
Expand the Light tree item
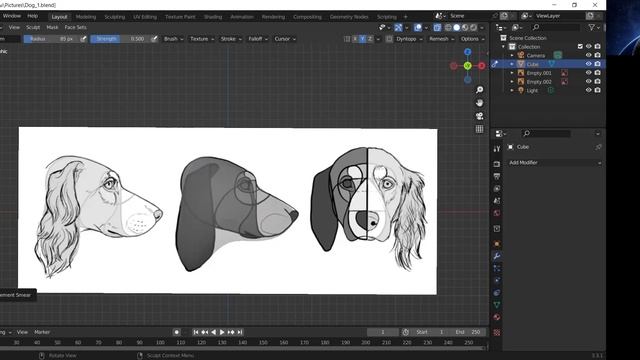pyautogui.click(x=512, y=90)
